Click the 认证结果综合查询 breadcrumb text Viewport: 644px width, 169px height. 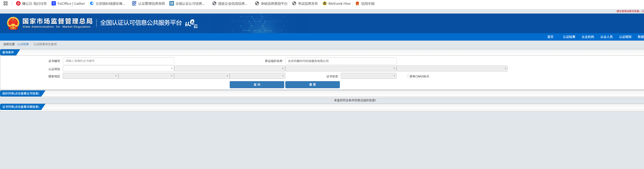point(45,44)
